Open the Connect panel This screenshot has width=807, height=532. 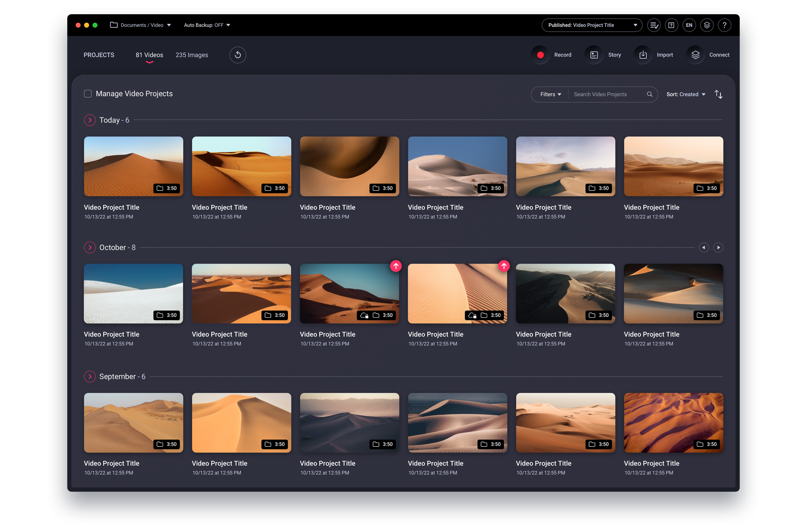tap(695, 55)
